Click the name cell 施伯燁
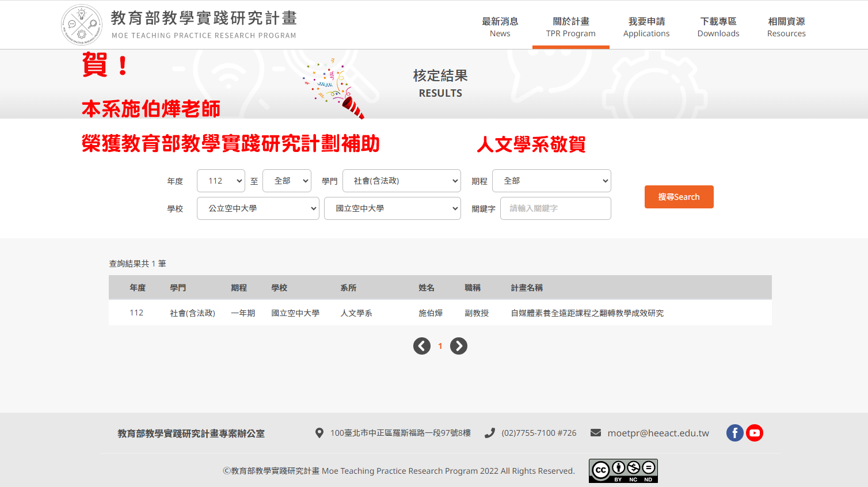The image size is (868, 487). point(431,313)
